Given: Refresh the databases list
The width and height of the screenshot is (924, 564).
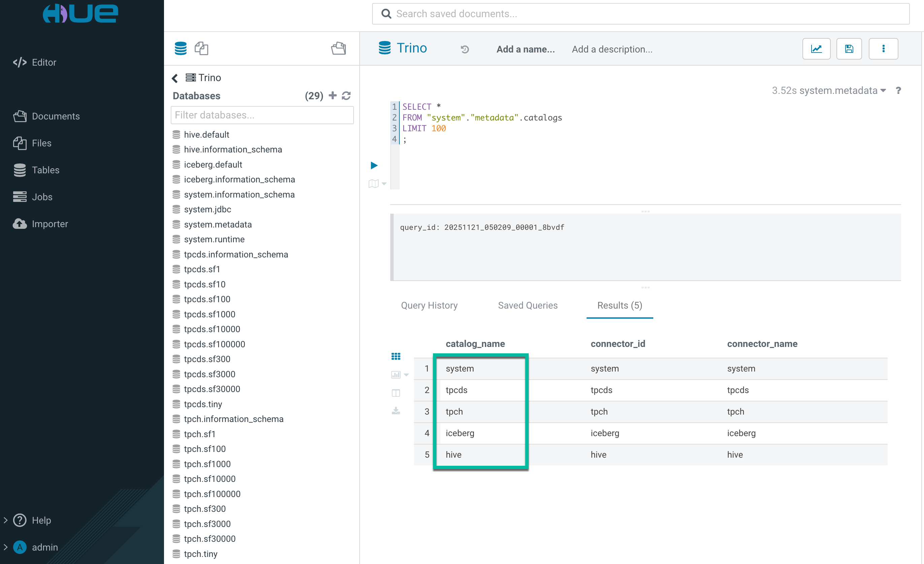Looking at the screenshot, I should coord(346,96).
